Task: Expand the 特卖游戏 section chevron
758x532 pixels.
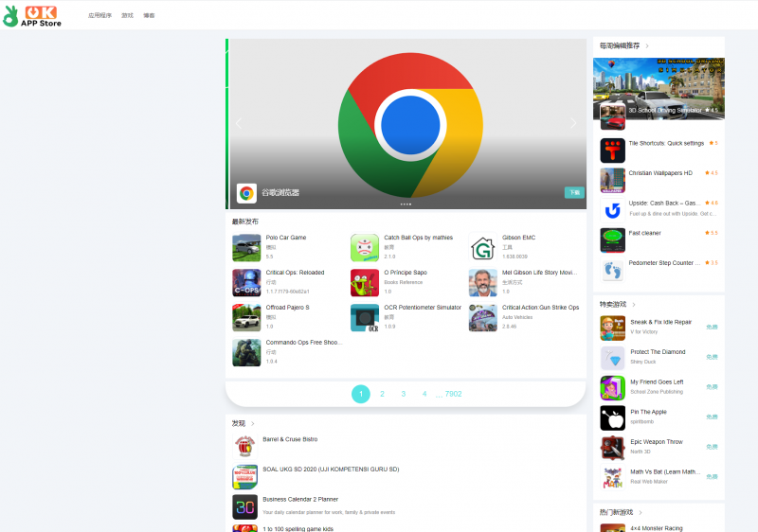Action: (x=634, y=305)
